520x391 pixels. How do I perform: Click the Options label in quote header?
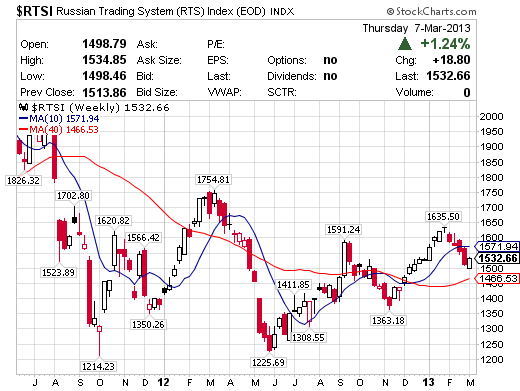287,60
